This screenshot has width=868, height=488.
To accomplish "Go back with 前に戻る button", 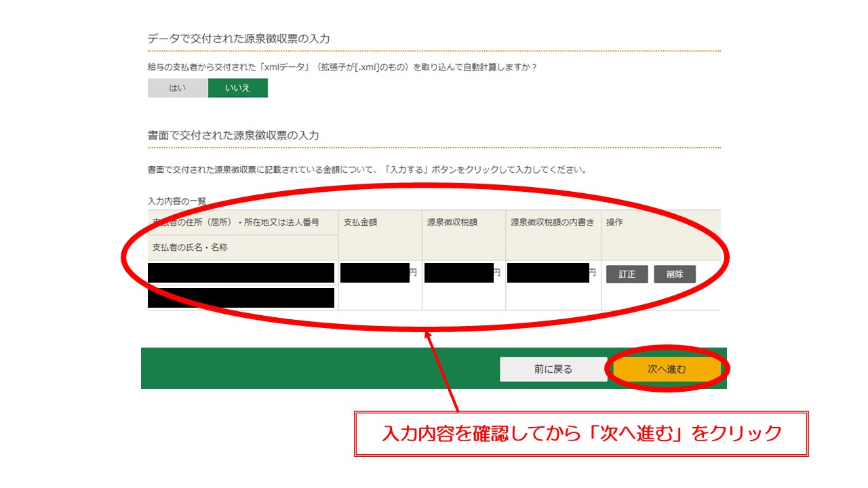I will pyautogui.click(x=553, y=369).
